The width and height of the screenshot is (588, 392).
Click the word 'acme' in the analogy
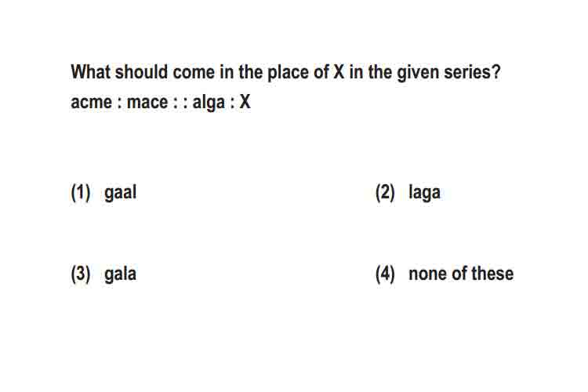pyautogui.click(x=92, y=103)
